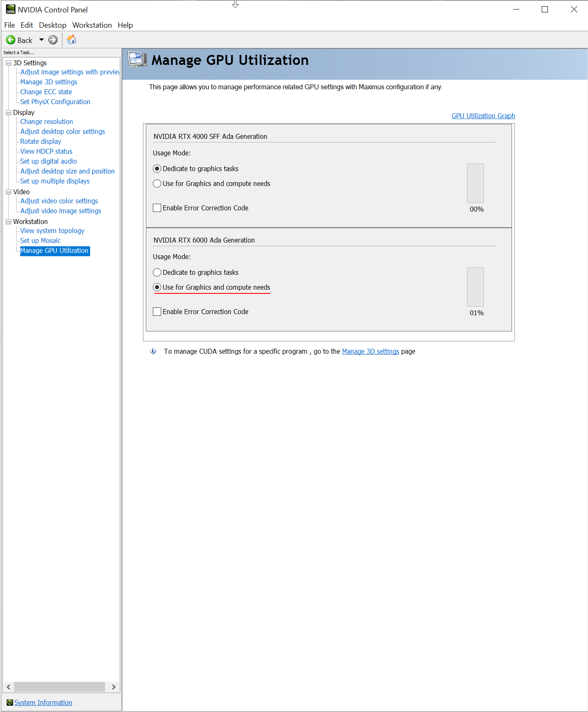This screenshot has height=712, width=588.
Task: Click the task pane scroll right arrow
Action: point(114,687)
